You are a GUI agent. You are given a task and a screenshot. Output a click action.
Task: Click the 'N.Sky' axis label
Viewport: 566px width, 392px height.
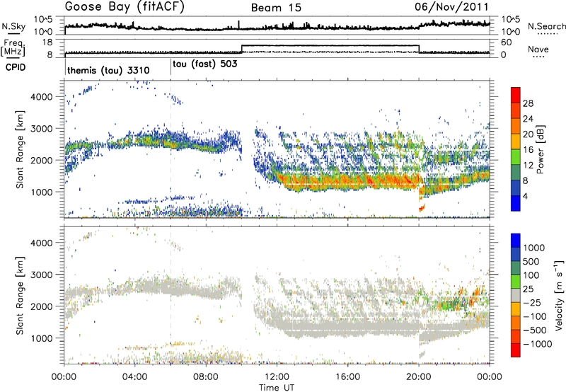[x=13, y=26]
